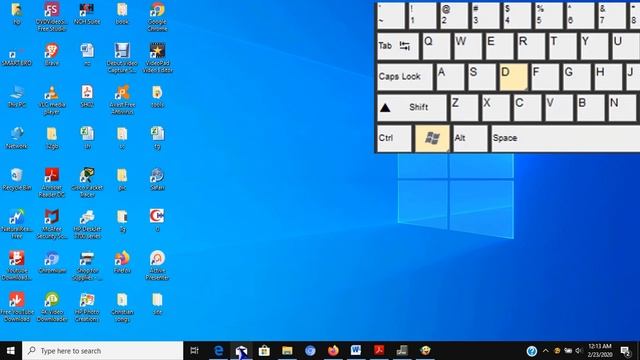
Task: Select the Debut Video Capture desktop icon
Action: [122, 58]
